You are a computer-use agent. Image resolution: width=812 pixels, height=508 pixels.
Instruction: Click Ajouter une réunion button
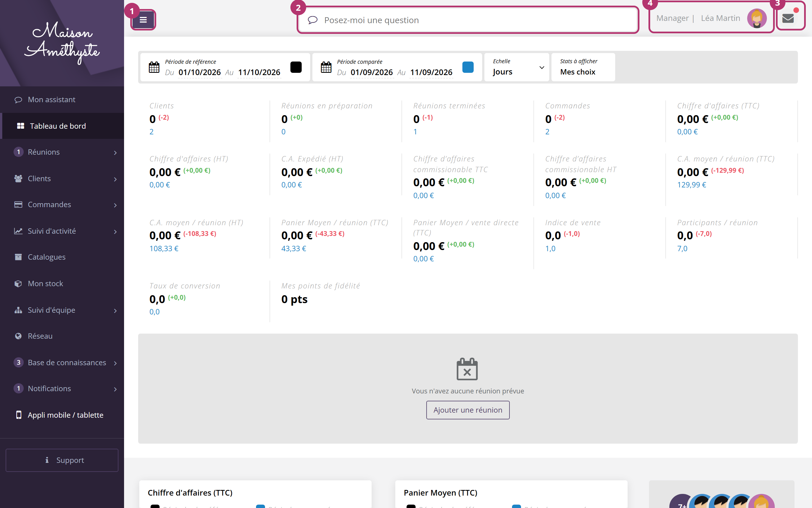pos(468,410)
